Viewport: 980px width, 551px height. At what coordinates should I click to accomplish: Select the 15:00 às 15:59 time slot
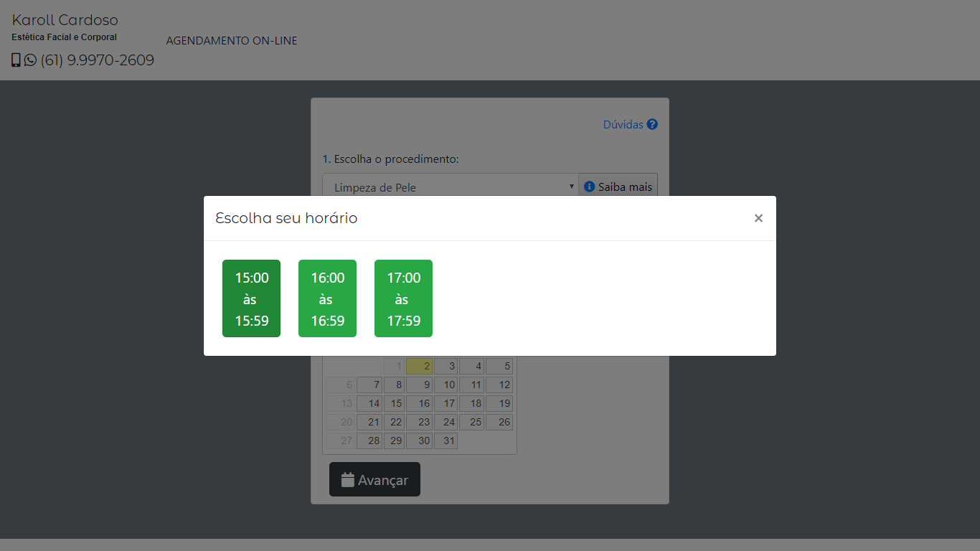coord(251,298)
